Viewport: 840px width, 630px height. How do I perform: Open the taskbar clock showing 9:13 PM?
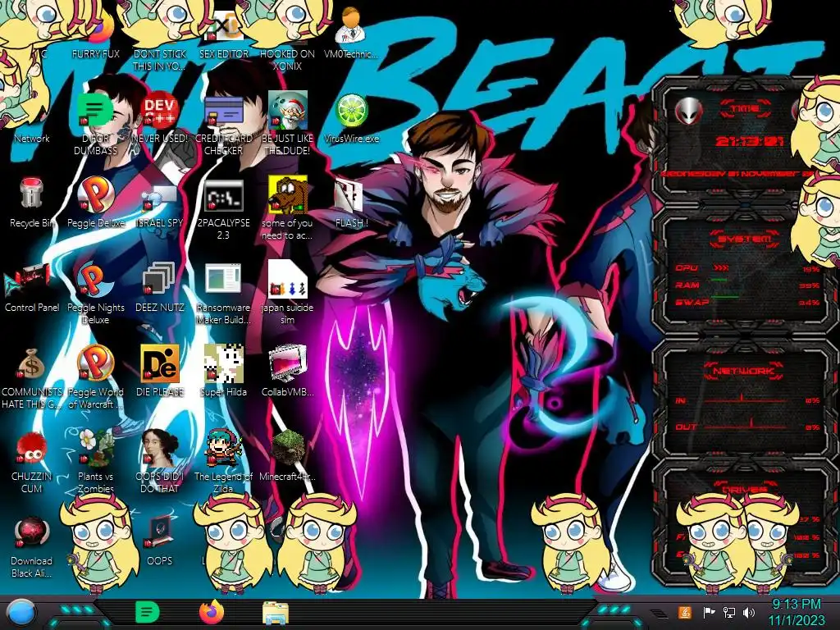(x=797, y=612)
